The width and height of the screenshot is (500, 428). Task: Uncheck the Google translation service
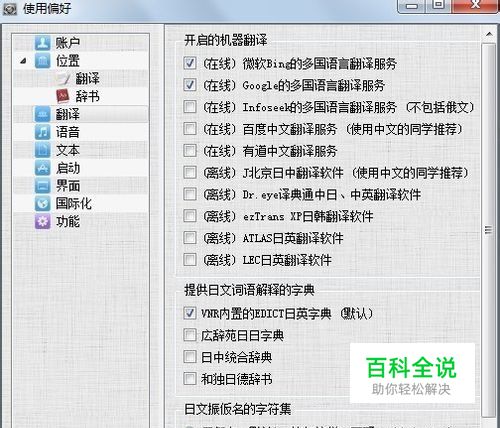point(190,85)
